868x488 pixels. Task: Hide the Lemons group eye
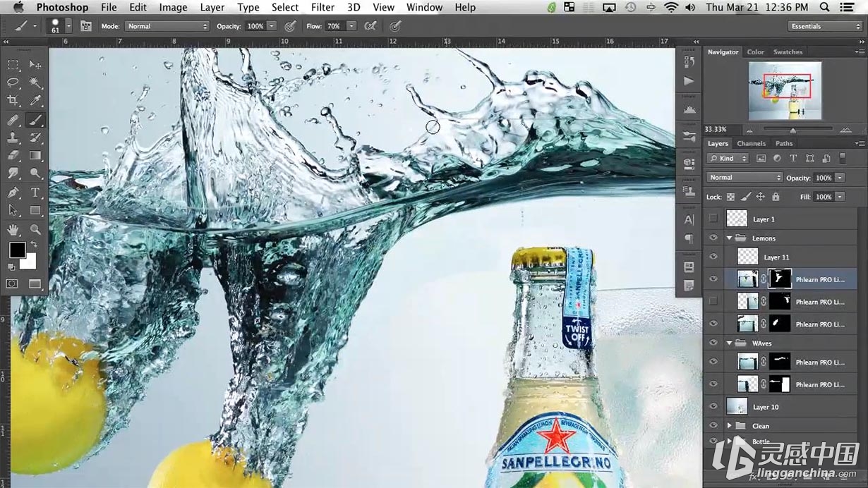click(713, 238)
